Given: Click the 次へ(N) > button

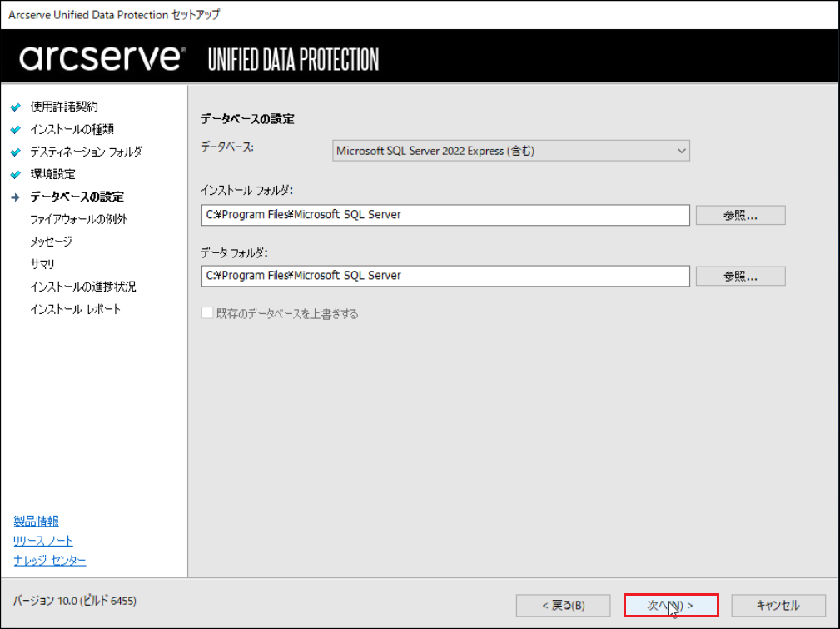Looking at the screenshot, I should click(x=671, y=606).
